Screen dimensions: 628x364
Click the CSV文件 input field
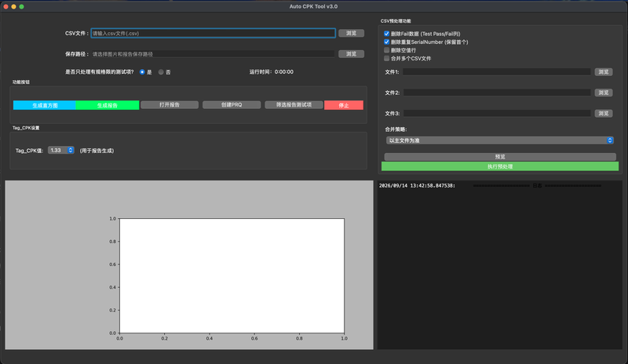213,33
